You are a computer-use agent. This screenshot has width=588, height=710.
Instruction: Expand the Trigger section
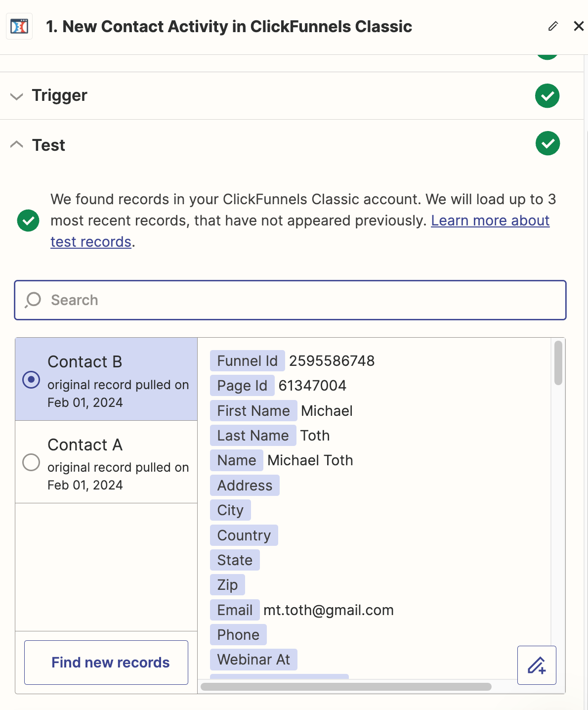[17, 96]
